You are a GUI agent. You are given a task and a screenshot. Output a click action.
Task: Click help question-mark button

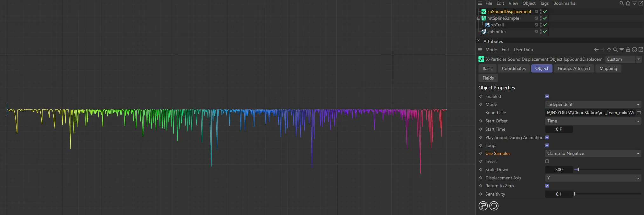tap(483, 206)
